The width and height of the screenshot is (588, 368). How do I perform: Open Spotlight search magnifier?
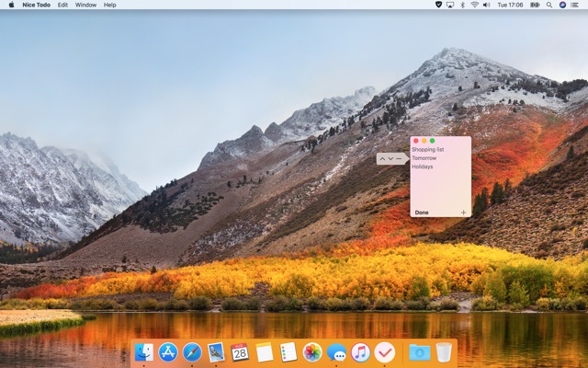coord(549,5)
